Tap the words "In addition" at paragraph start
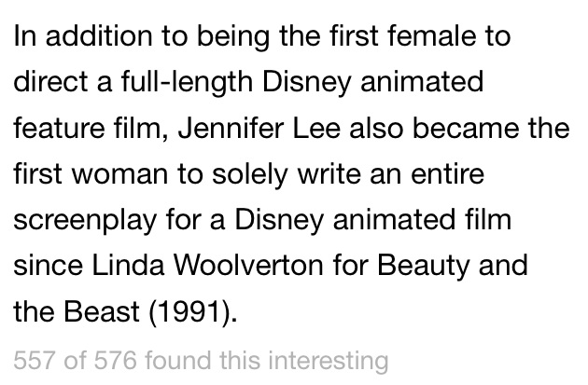Viewport: 588px width, 385px height. click(80, 38)
